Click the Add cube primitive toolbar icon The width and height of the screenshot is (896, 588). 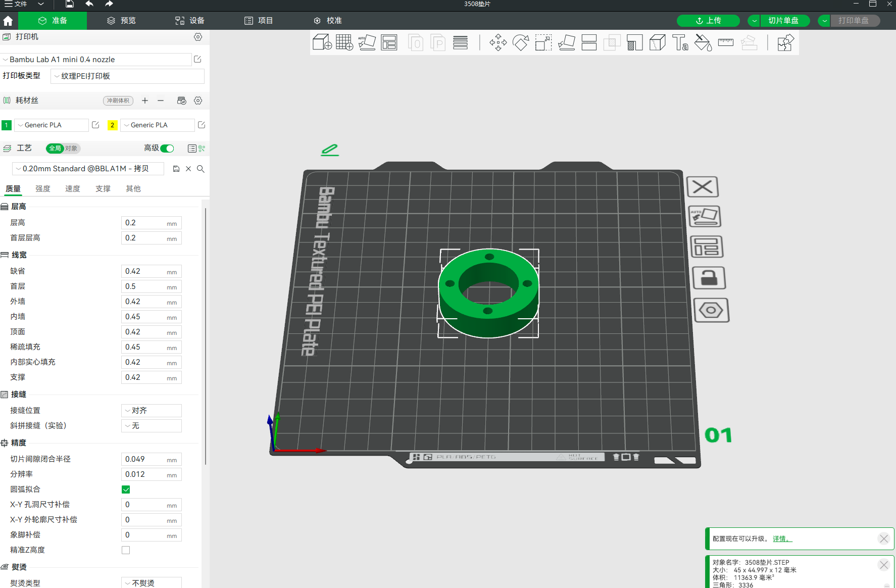point(322,42)
